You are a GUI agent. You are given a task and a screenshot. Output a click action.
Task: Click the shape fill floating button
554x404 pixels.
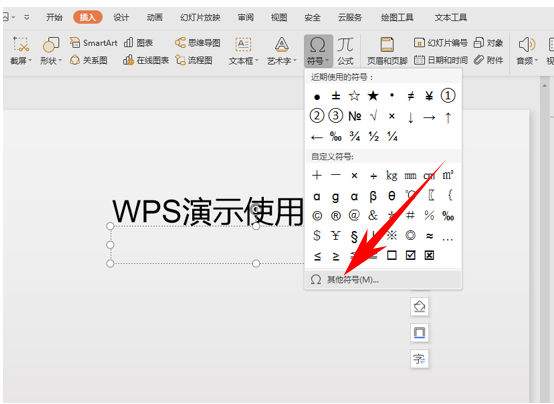pyautogui.click(x=419, y=306)
